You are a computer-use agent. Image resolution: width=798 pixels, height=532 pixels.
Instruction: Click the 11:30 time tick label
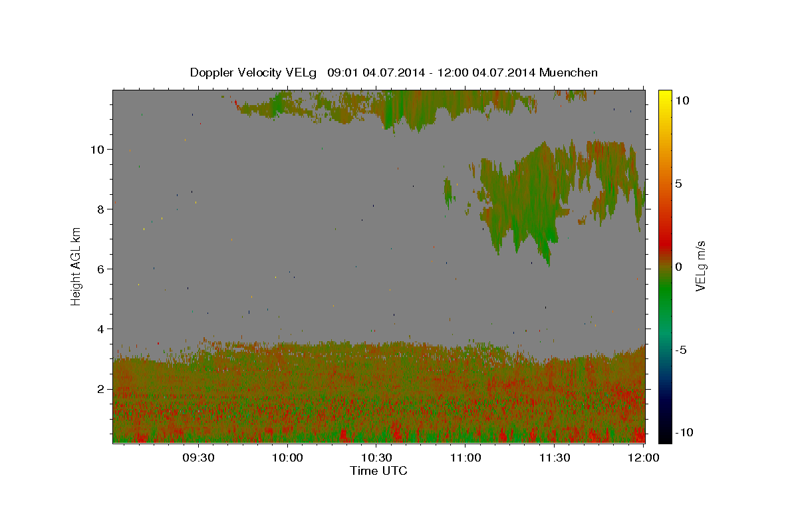tap(555, 458)
